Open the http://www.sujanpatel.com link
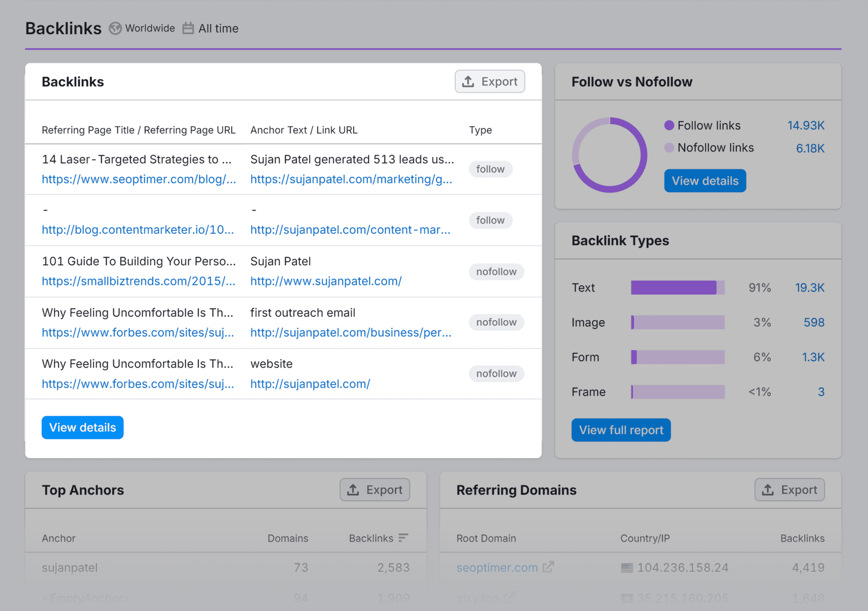The image size is (868, 611). pyautogui.click(x=325, y=281)
